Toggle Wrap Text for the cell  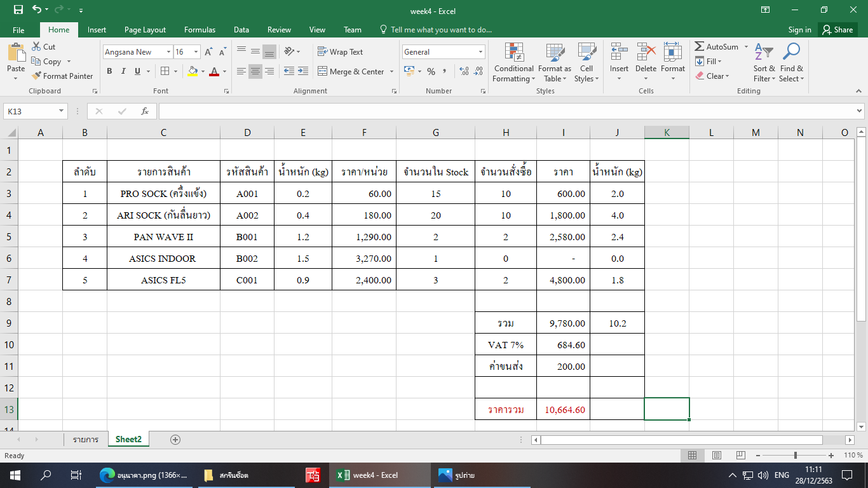pyautogui.click(x=340, y=52)
